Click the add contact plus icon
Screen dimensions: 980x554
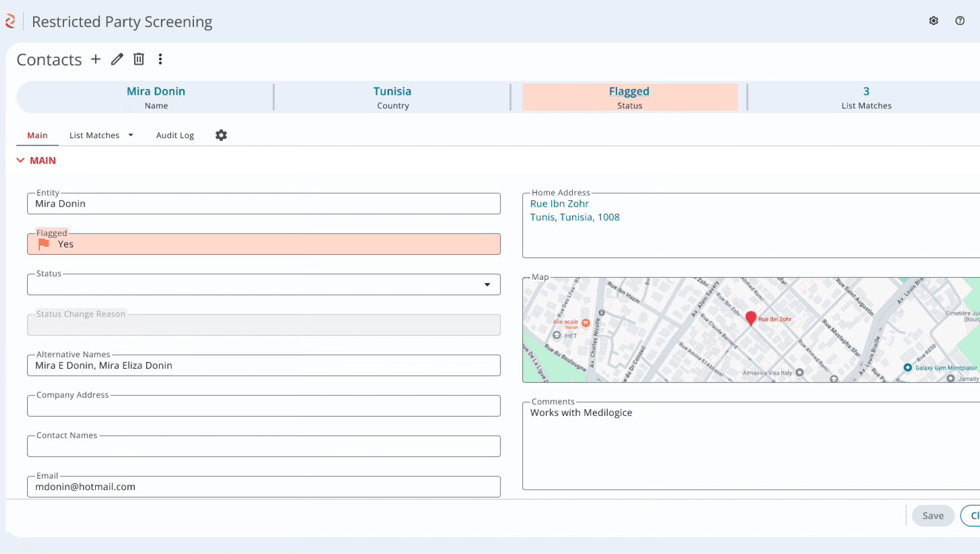[96, 59]
